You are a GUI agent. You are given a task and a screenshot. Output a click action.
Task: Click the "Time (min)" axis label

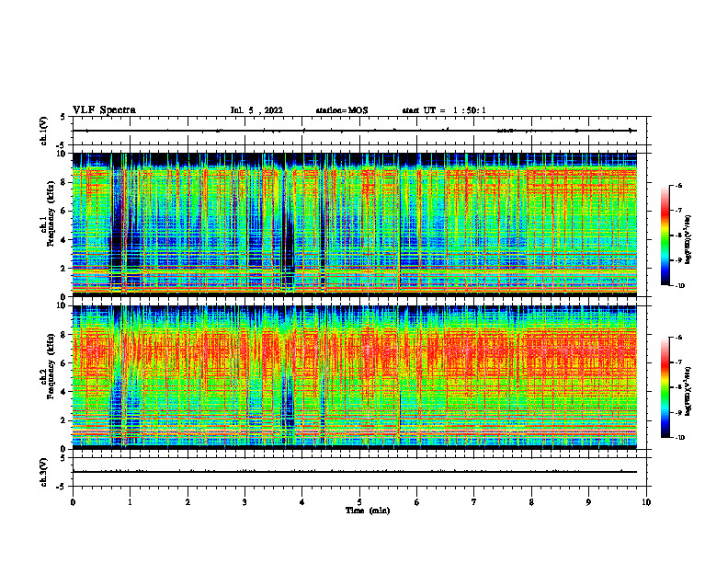(x=368, y=511)
